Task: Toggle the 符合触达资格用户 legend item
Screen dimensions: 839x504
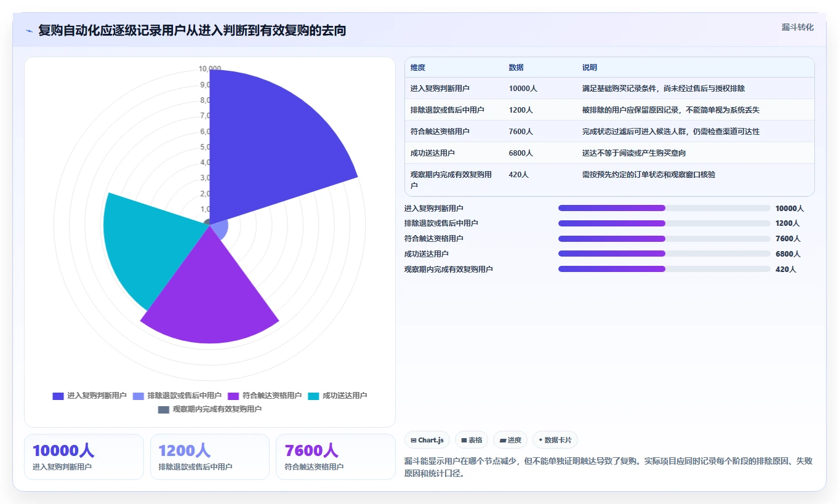Action: point(265,396)
